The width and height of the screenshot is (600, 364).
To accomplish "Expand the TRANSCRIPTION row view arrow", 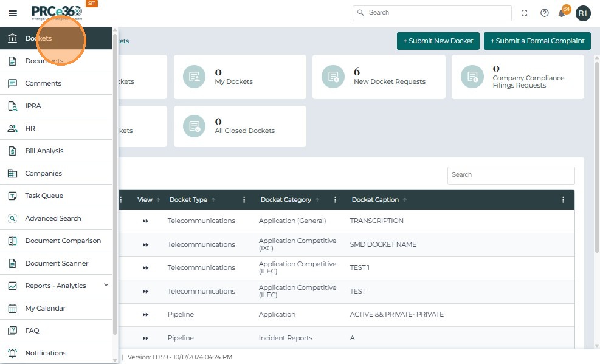I will 145,221.
